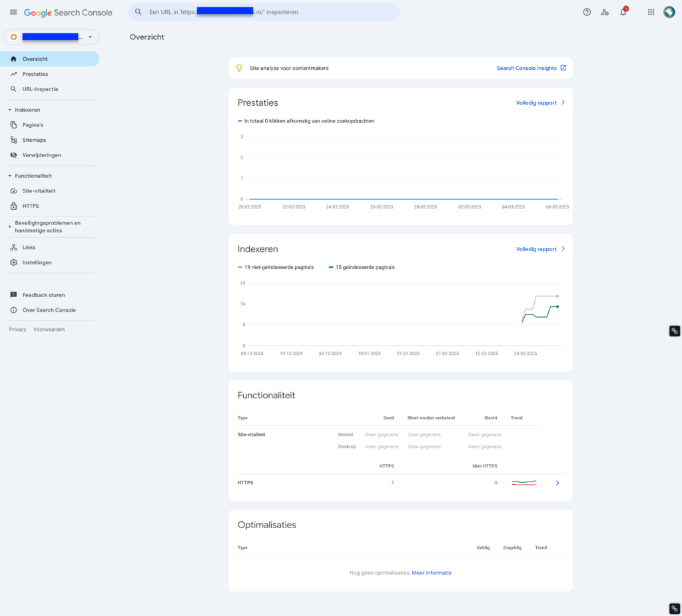Focus the URL inspection search field
Viewport: 682px width, 616px height.
(264, 12)
